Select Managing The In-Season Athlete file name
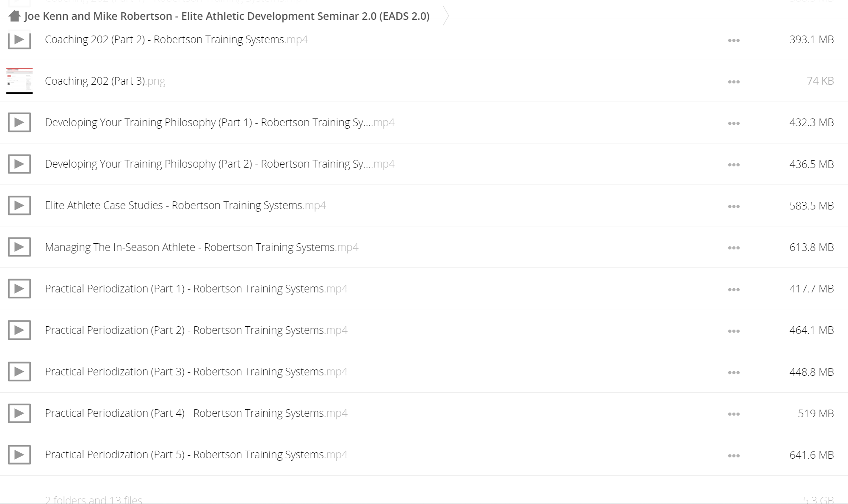848x504 pixels. [202, 247]
